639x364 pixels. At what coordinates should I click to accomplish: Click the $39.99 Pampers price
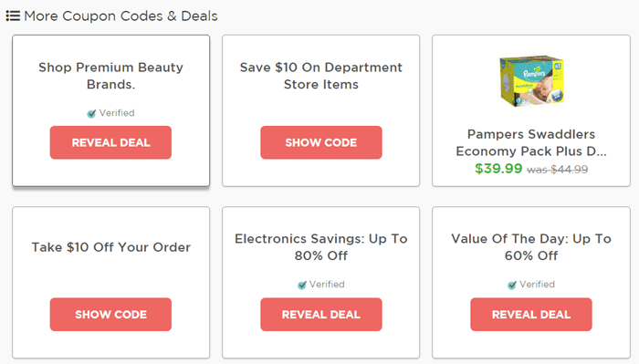498,169
